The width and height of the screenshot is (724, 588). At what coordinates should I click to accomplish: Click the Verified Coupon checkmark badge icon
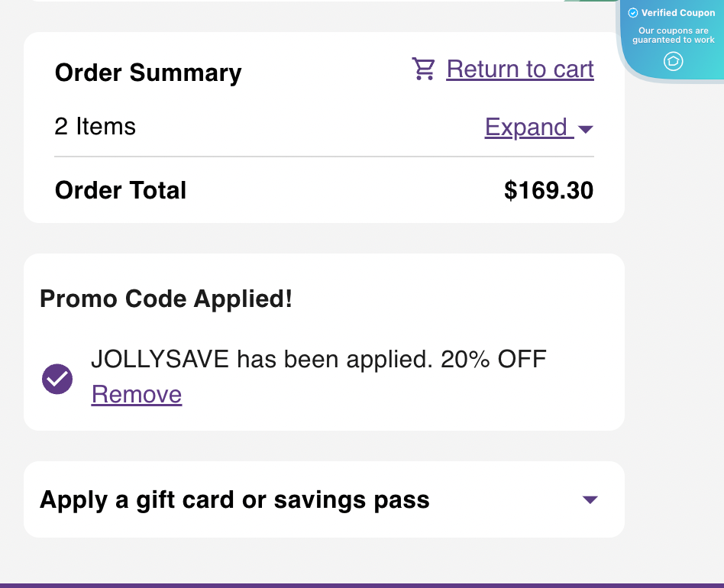632,13
